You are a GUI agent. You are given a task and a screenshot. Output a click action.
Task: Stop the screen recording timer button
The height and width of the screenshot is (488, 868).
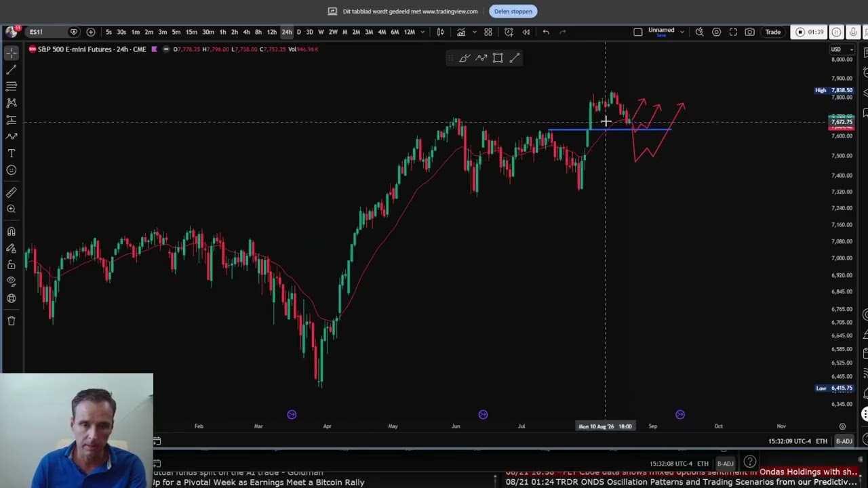click(810, 32)
